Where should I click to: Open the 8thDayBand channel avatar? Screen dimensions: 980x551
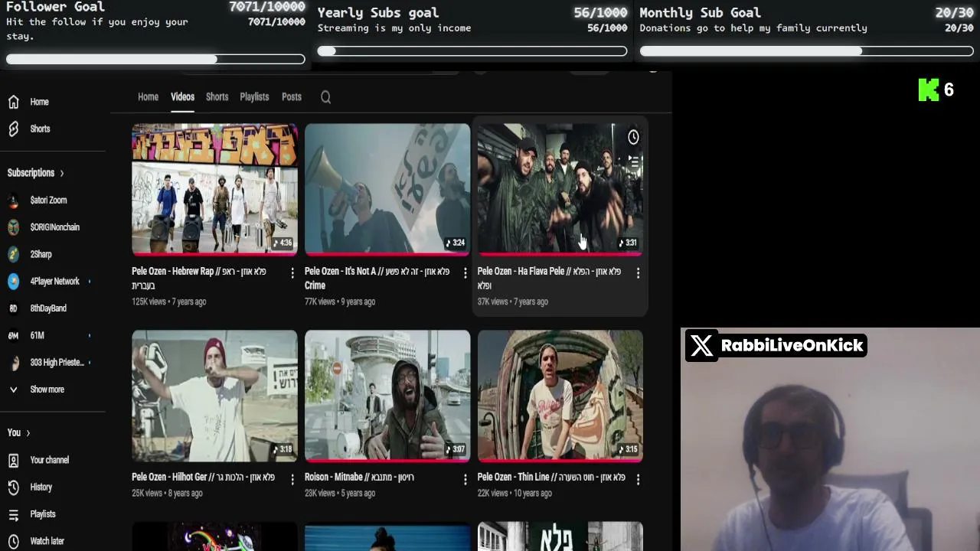click(13, 308)
